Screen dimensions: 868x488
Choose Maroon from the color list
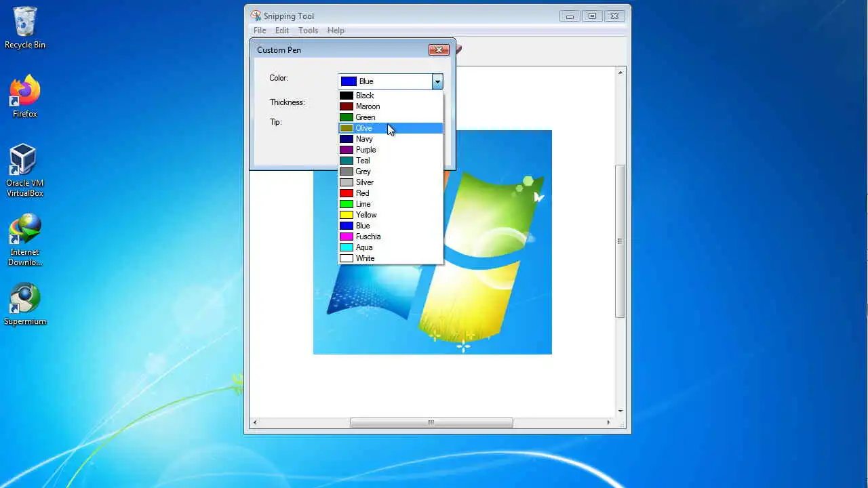391,106
